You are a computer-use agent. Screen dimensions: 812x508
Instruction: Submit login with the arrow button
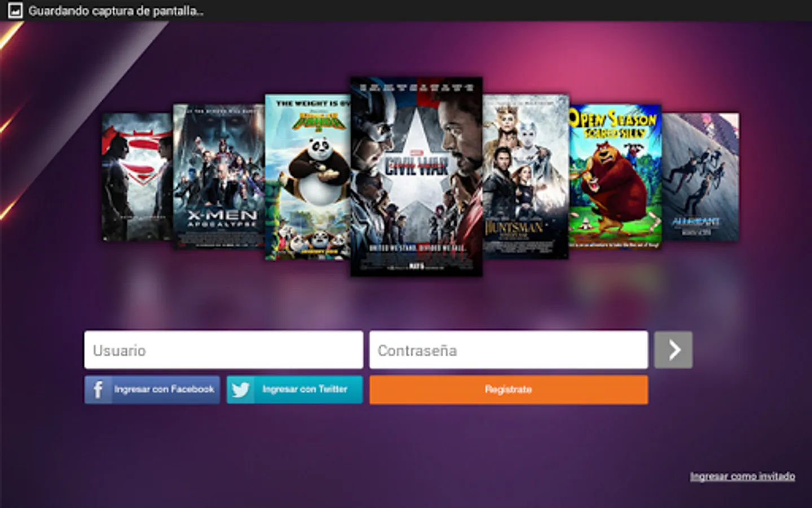click(673, 350)
